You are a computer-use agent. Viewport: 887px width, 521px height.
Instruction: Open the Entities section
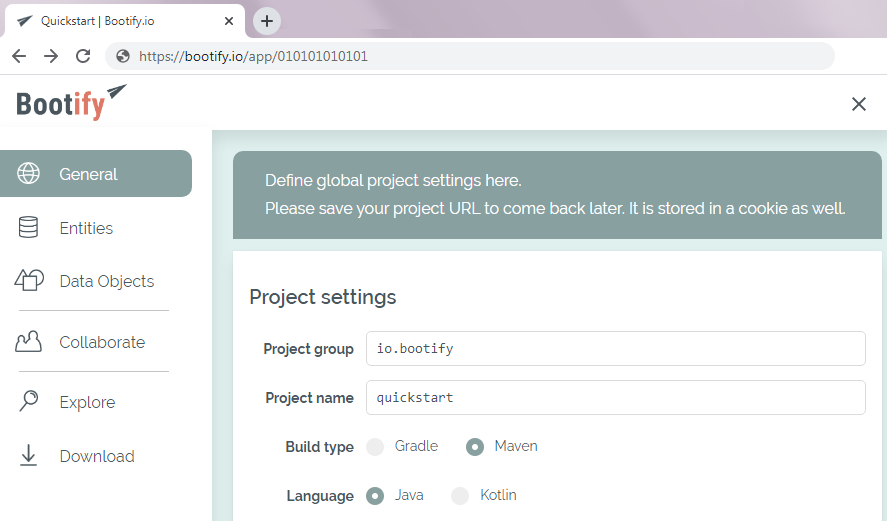(86, 228)
